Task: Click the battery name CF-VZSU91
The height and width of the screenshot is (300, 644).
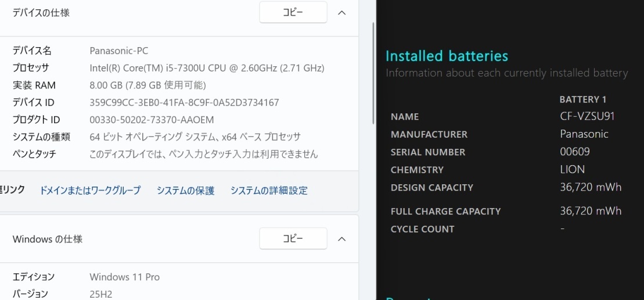Action: pos(587,116)
